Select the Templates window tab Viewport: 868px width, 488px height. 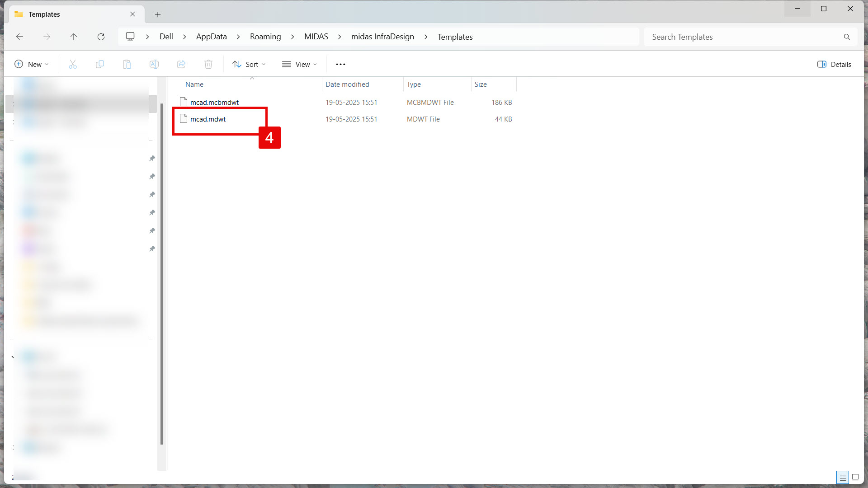click(76, 14)
